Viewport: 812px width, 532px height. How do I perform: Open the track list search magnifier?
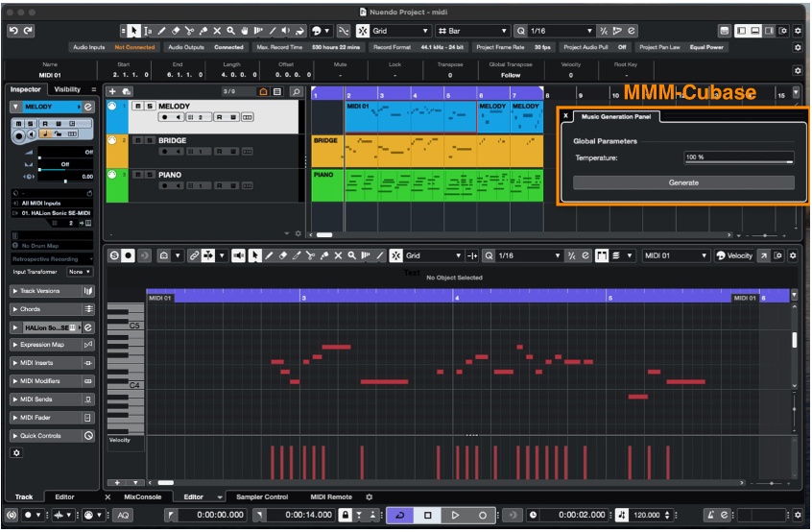click(296, 91)
